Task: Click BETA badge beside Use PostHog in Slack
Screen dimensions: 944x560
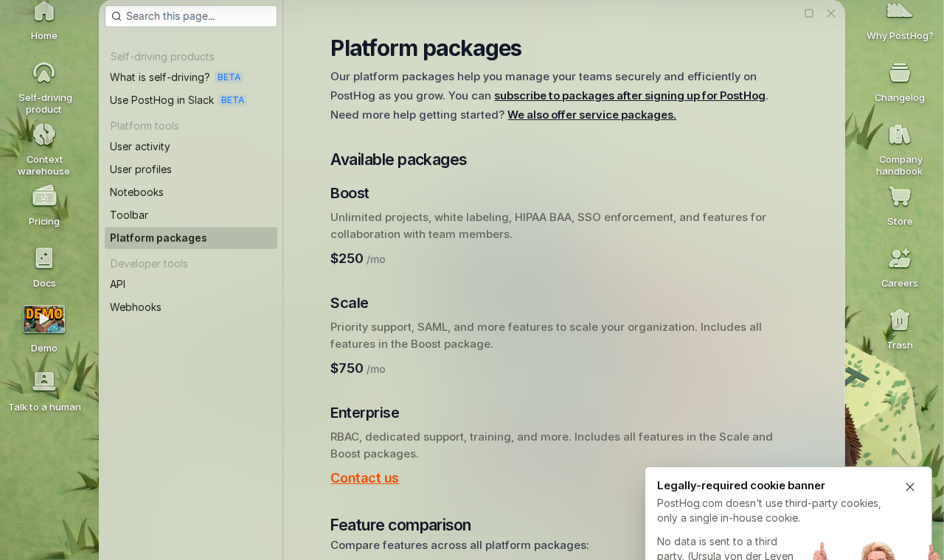Action: (x=232, y=100)
